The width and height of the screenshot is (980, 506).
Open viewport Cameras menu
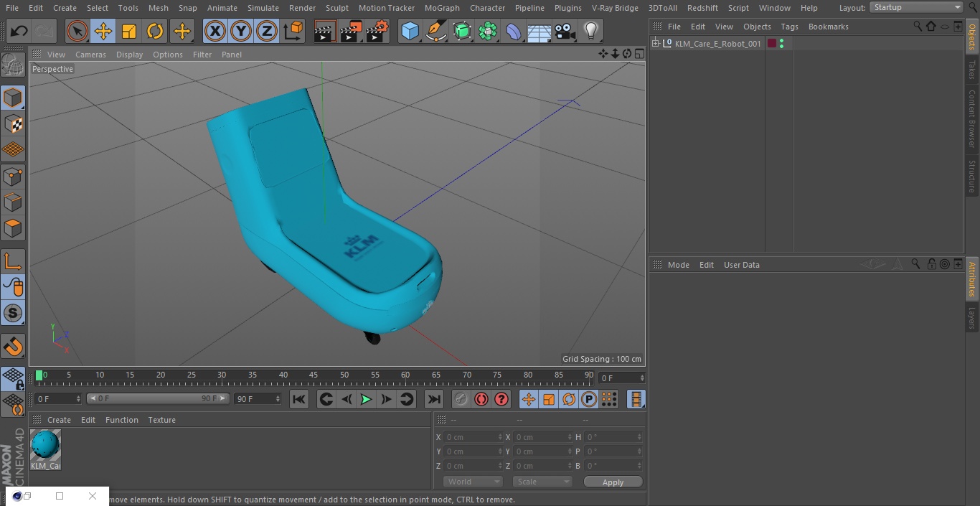coord(90,55)
